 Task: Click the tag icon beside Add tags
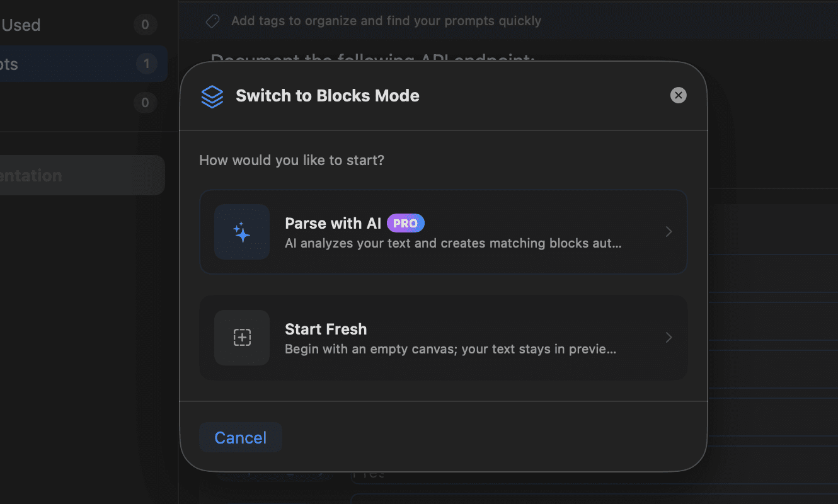[213, 21]
